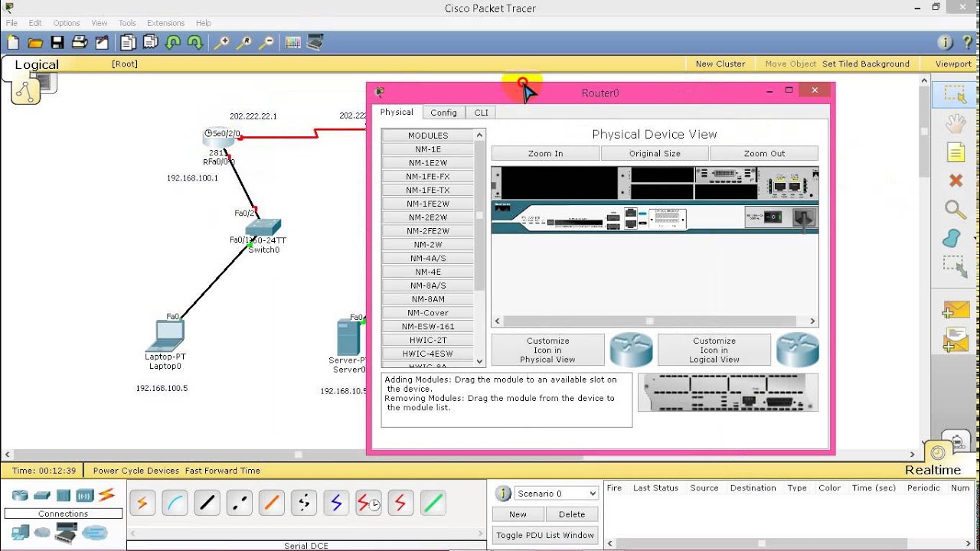This screenshot has height=551, width=980.
Task: Open the Tools menu
Action: (x=127, y=23)
